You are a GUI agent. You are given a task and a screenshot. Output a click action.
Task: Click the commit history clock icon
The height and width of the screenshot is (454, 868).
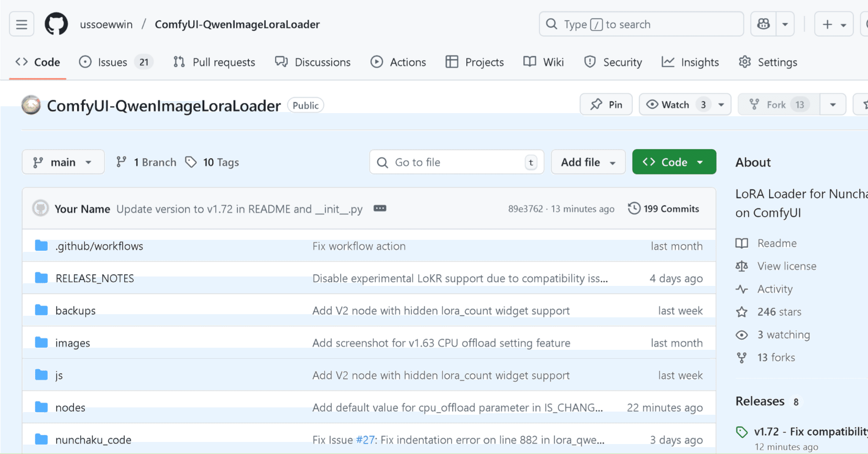click(x=634, y=208)
